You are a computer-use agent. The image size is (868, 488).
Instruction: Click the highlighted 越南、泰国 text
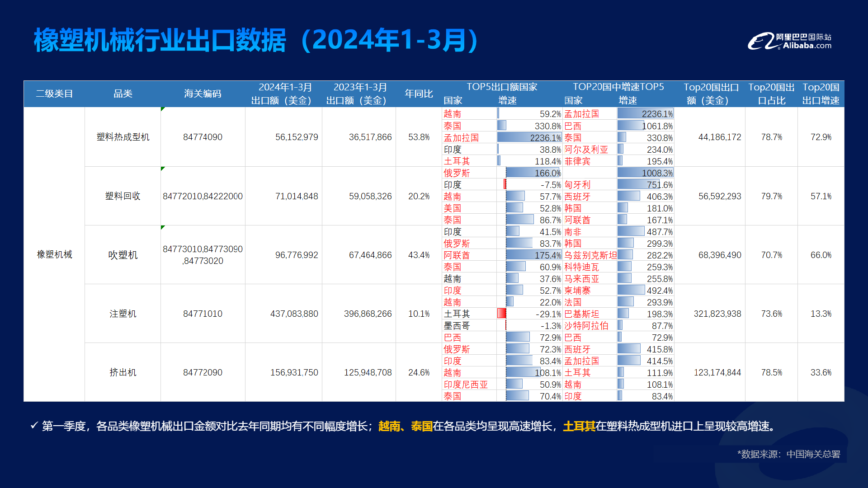tap(406, 426)
